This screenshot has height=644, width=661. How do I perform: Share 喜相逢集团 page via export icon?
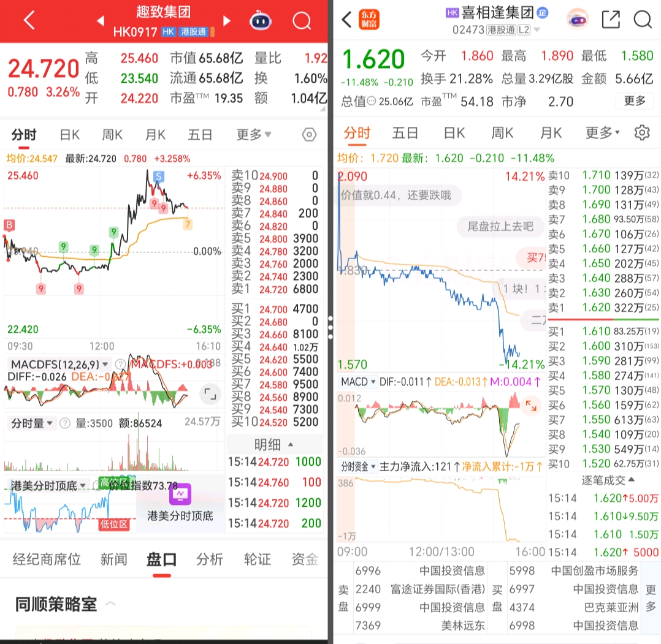click(611, 20)
